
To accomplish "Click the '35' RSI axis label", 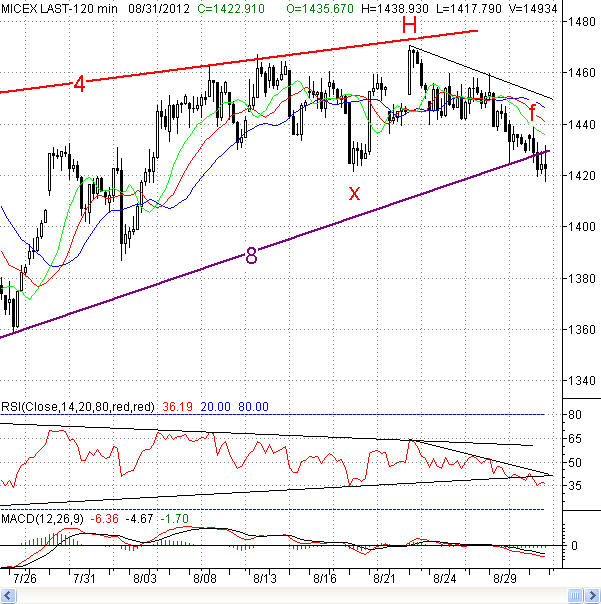I will click(x=575, y=486).
